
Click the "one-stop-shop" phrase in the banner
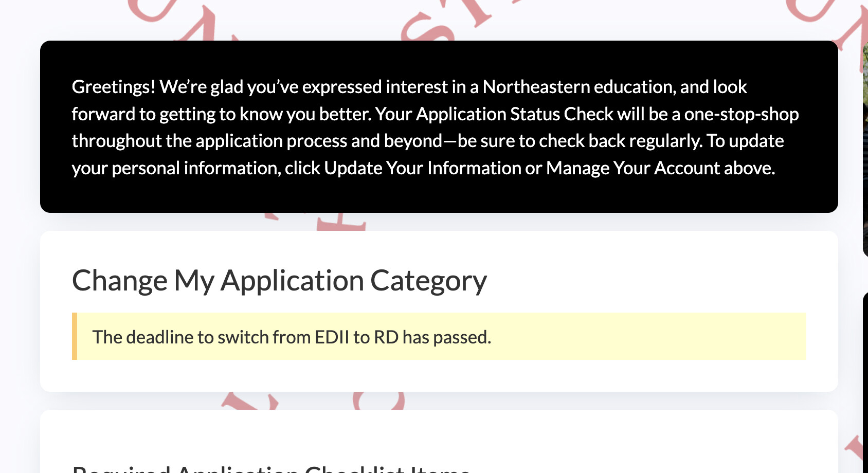tap(742, 114)
